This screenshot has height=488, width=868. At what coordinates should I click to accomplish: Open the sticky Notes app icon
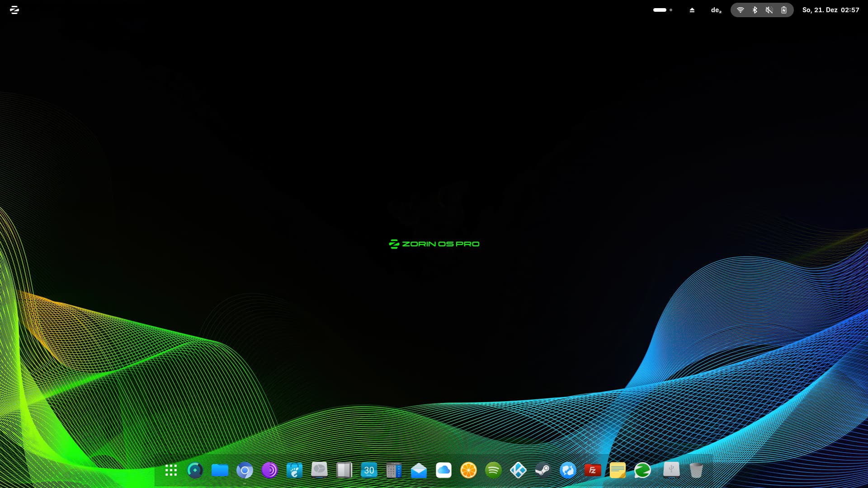pyautogui.click(x=618, y=470)
